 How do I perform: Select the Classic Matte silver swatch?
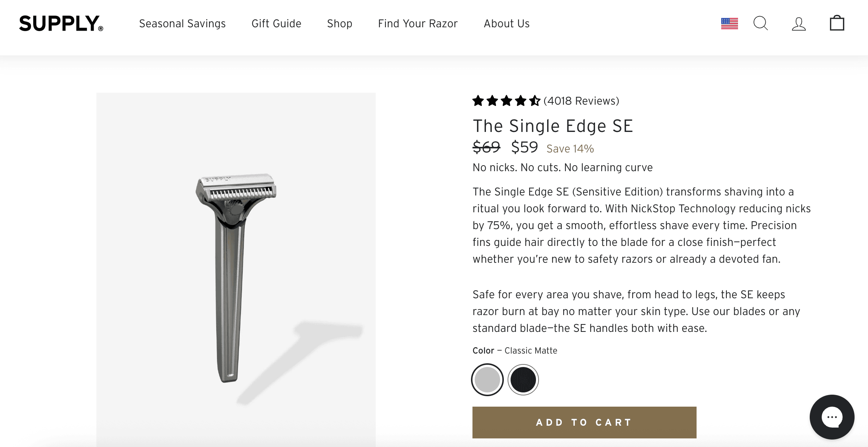(x=487, y=380)
